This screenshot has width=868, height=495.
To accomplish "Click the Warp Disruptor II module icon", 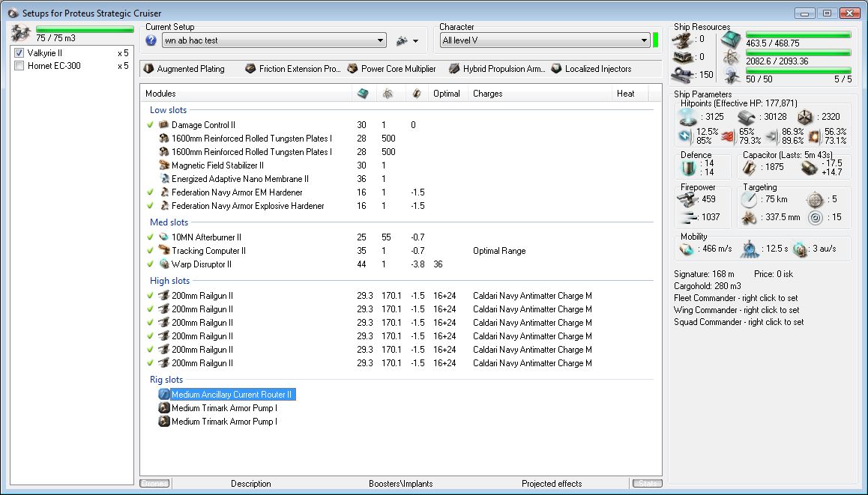I will pyautogui.click(x=164, y=264).
